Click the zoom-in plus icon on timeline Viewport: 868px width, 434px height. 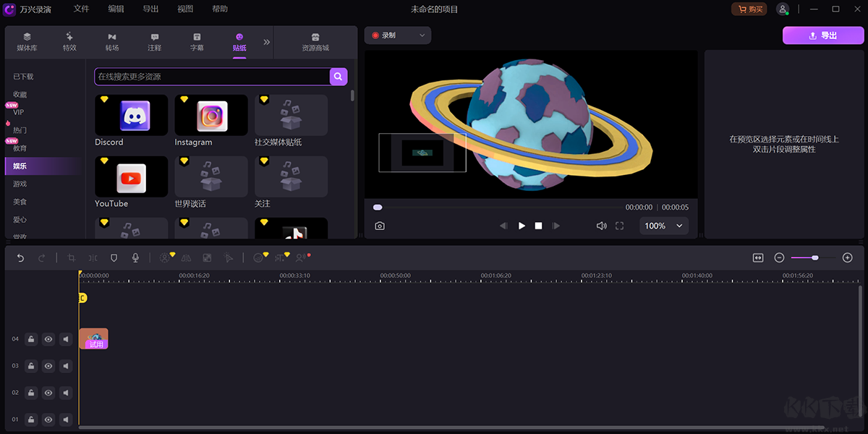(848, 258)
